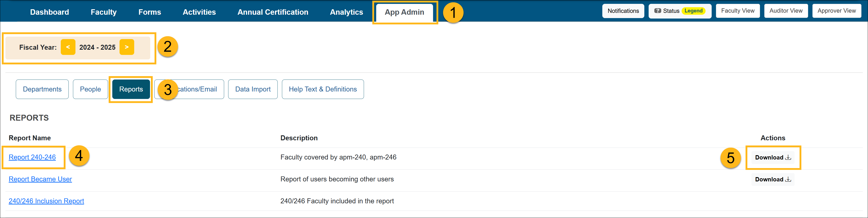Open the 240/246 Inclusion Report
Viewport: 868px width, 218px height.
(x=46, y=201)
